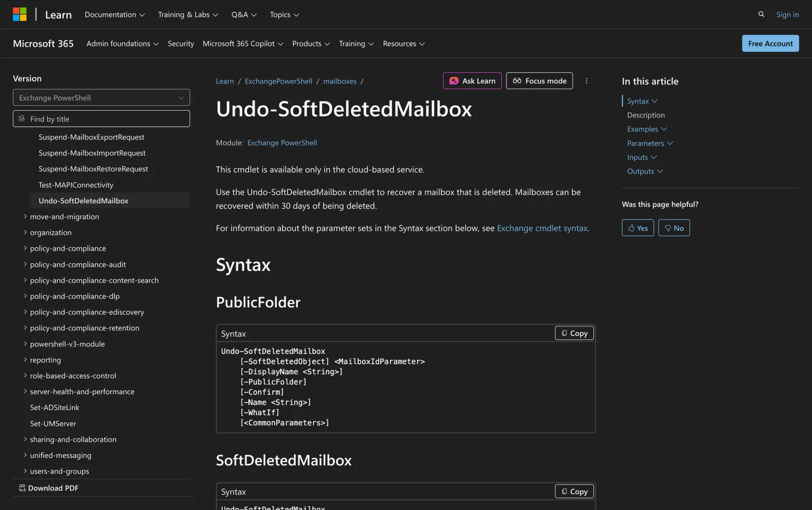The height and width of the screenshot is (510, 812).
Task: Expand the policy-and-compliance tree node
Action: coord(25,248)
